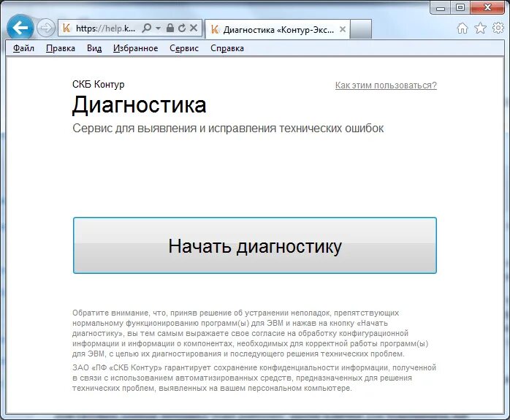The height and width of the screenshot is (420, 510).
Task: Click the paragraph starting Обратите внимание
Action: tap(251, 333)
